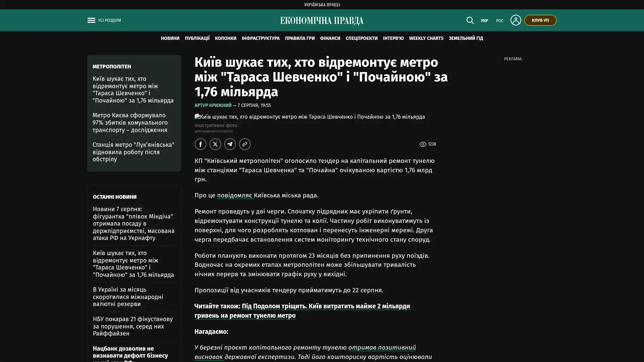Share the article via Telegram

coord(230,144)
